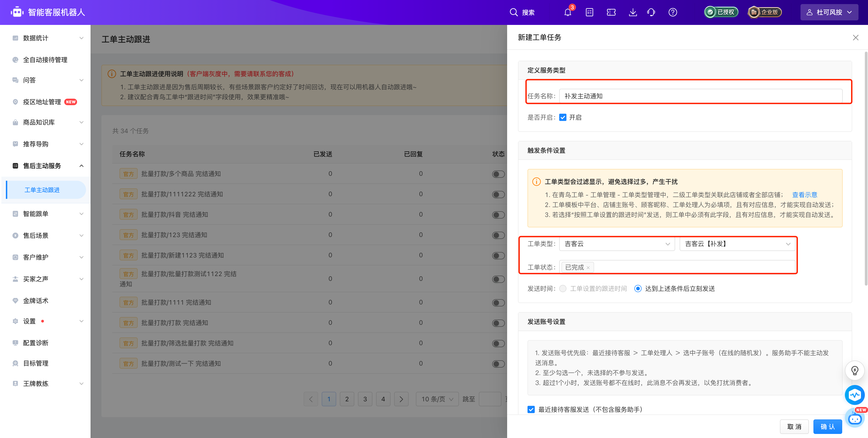Viewport: 868px width, 438px height.
Task: Close the 新建工单任务 panel
Action: [x=856, y=37]
